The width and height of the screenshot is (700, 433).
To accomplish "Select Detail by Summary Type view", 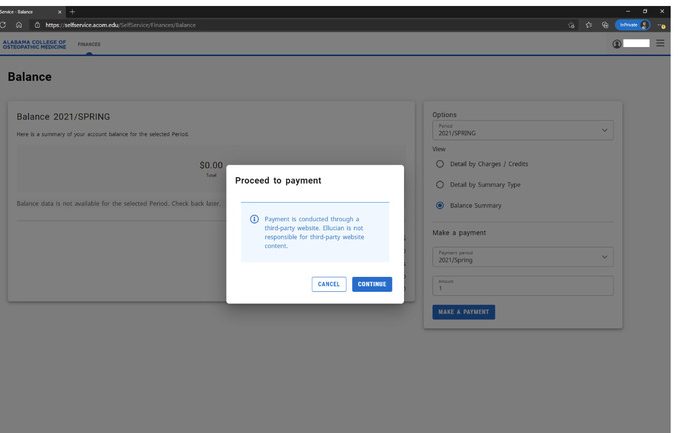I will (x=440, y=185).
